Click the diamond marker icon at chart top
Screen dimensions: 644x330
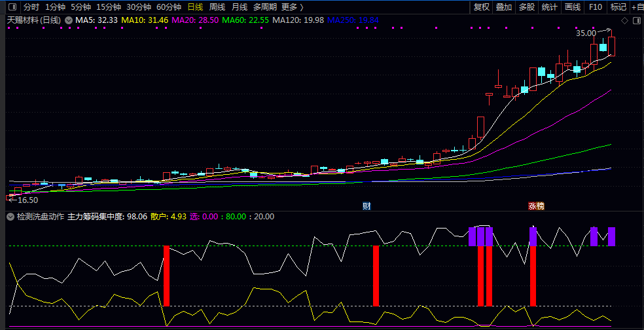click(625, 20)
